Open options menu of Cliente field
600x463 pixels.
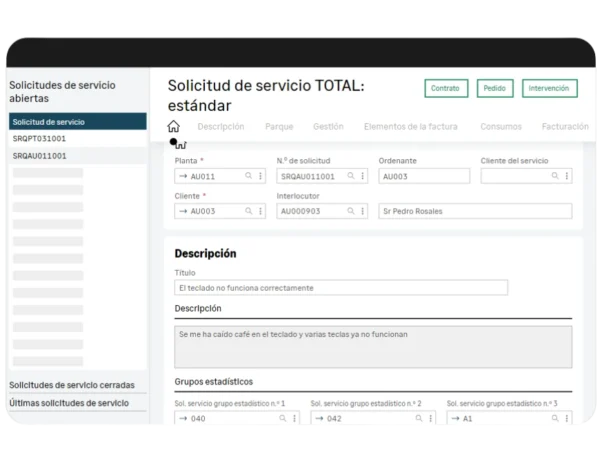260,212
